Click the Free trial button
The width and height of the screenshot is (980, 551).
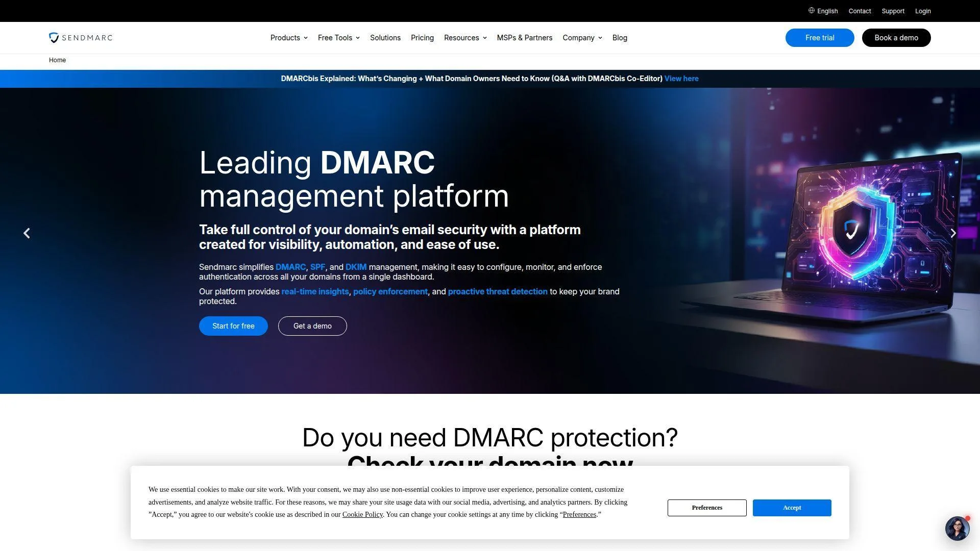coord(820,38)
